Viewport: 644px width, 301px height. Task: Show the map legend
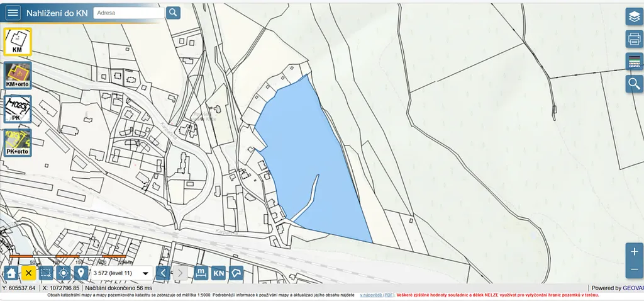634,62
